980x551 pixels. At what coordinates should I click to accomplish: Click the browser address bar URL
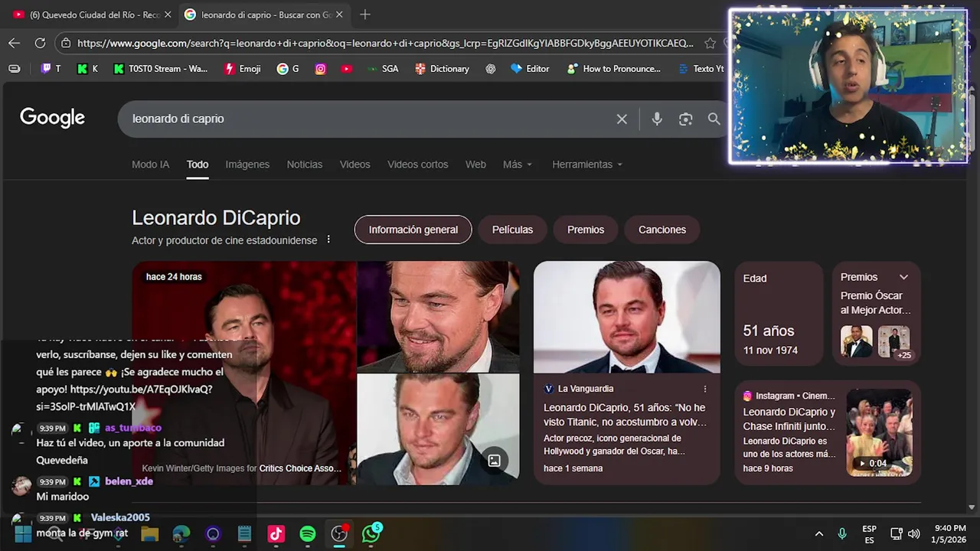pyautogui.click(x=385, y=43)
